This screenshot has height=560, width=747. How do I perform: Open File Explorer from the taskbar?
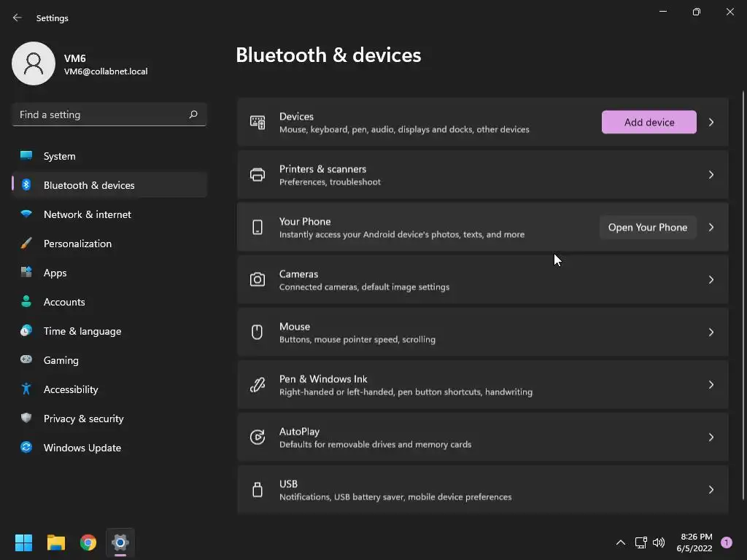[x=56, y=542]
